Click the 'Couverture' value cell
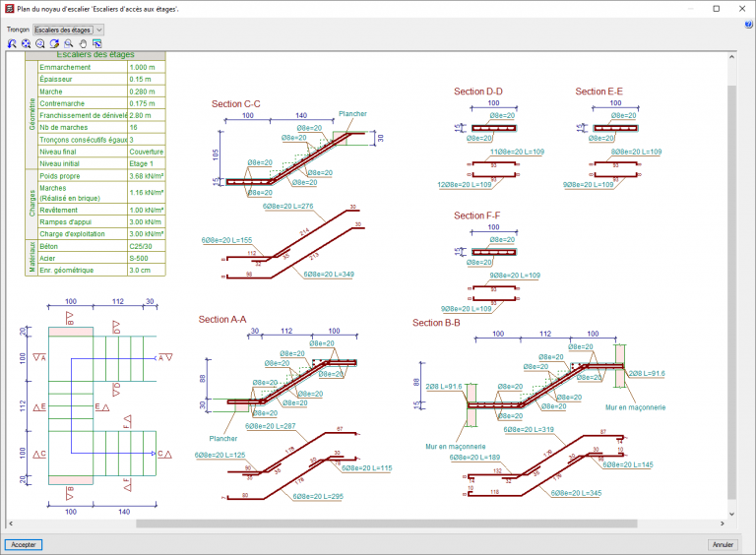The height and width of the screenshot is (555, 756). point(147,152)
